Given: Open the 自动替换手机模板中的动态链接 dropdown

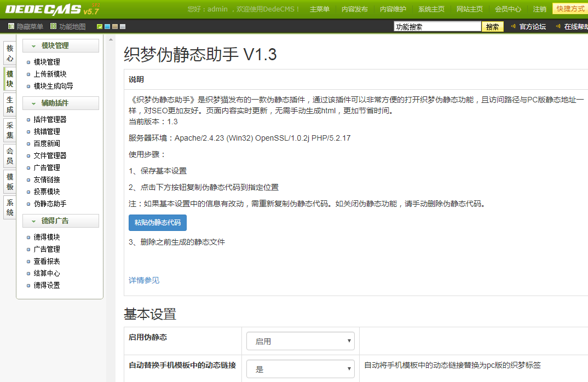Looking at the screenshot, I should click(x=301, y=369).
